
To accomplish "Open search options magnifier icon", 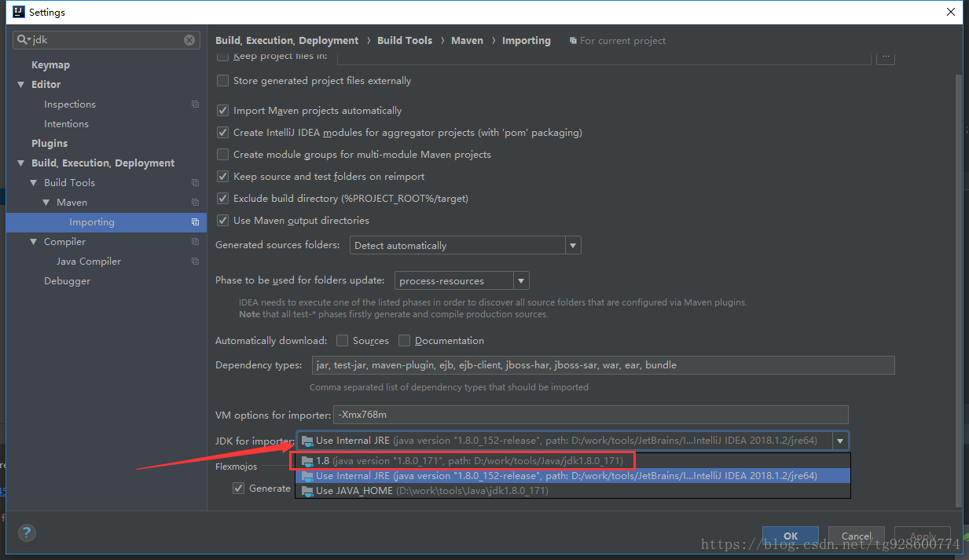I will 23,40.
